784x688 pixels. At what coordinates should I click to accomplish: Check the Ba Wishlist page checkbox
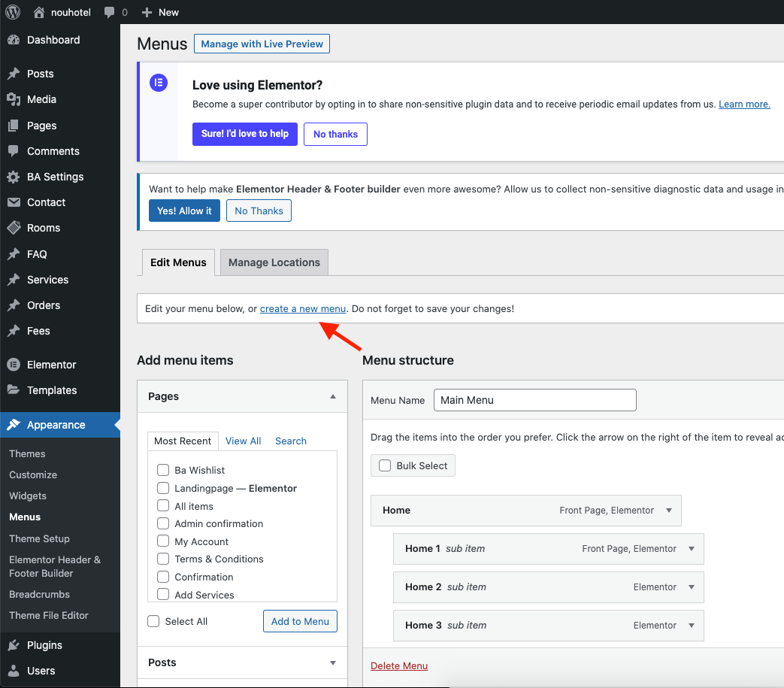click(162, 470)
